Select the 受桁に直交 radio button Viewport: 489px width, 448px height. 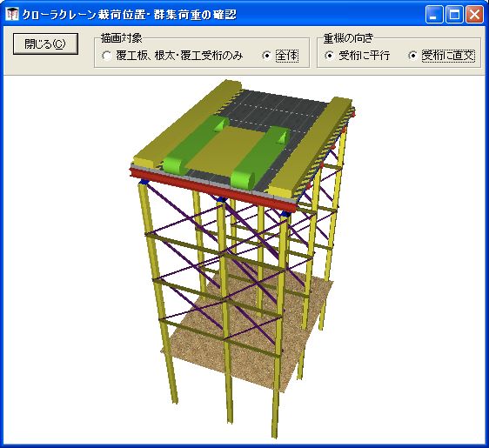coord(441,56)
